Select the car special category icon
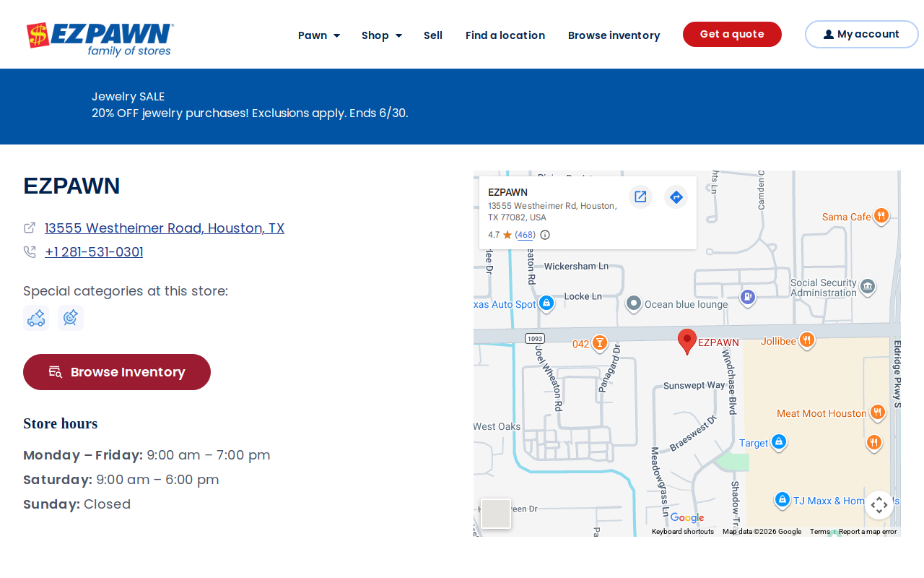The height and width of the screenshot is (578, 924). click(36, 318)
